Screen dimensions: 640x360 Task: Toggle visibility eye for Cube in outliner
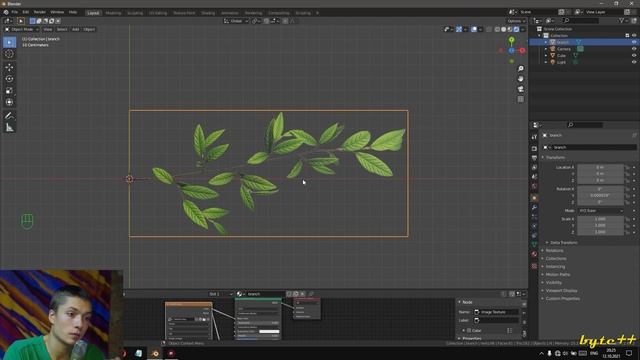click(634, 56)
